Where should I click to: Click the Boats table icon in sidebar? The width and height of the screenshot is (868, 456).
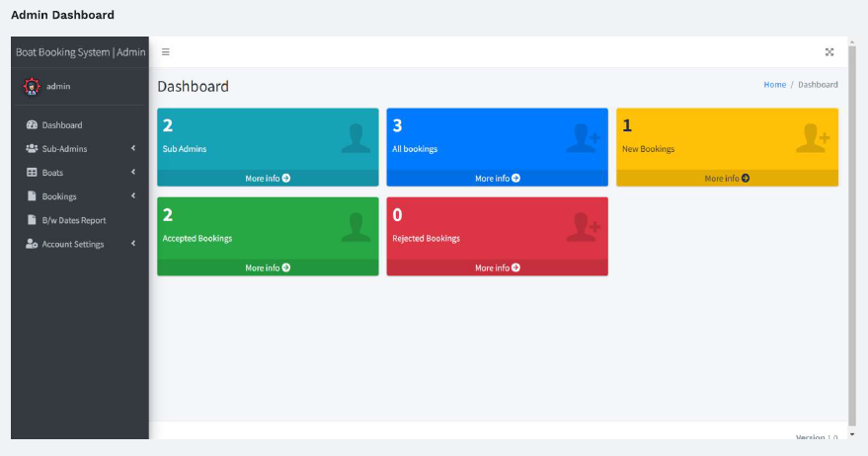coord(32,173)
